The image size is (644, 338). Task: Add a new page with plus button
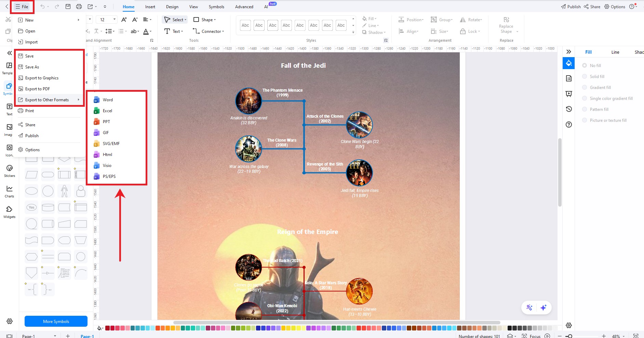tap(68, 336)
